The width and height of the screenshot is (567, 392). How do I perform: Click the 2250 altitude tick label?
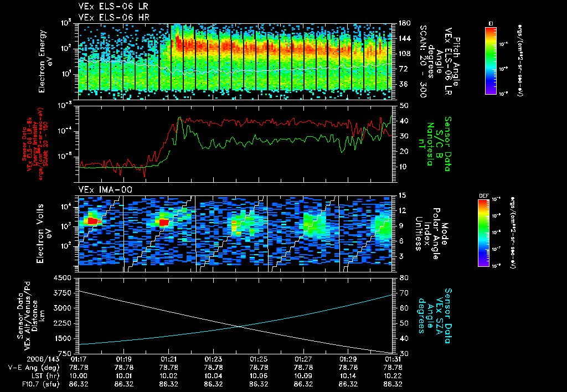click(62, 323)
